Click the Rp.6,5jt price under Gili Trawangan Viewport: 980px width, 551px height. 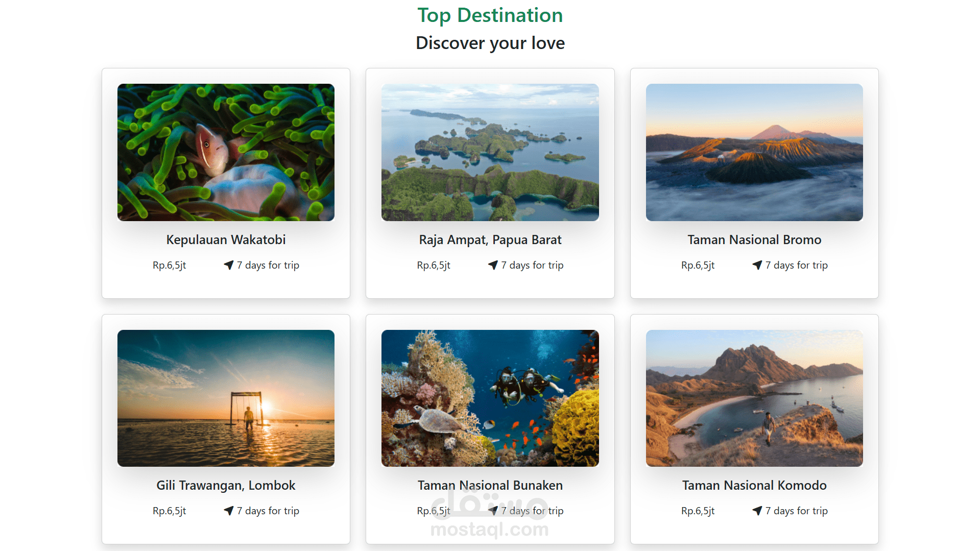click(169, 511)
